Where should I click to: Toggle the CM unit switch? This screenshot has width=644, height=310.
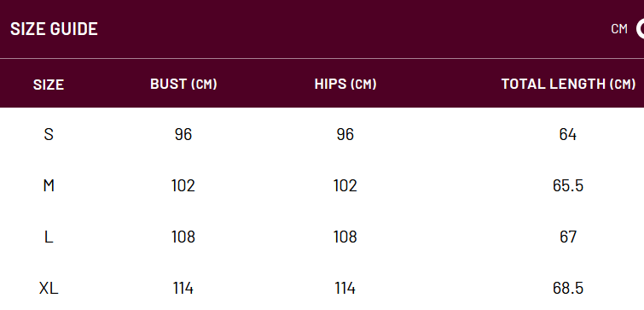coord(640,29)
